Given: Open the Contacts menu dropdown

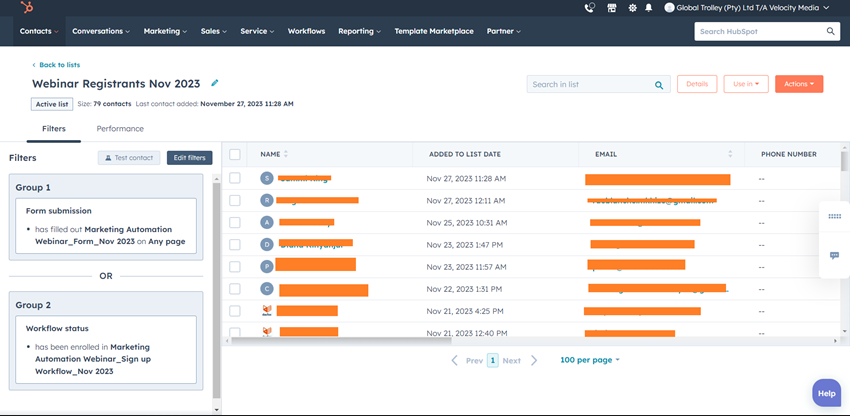Looking at the screenshot, I should (x=39, y=31).
